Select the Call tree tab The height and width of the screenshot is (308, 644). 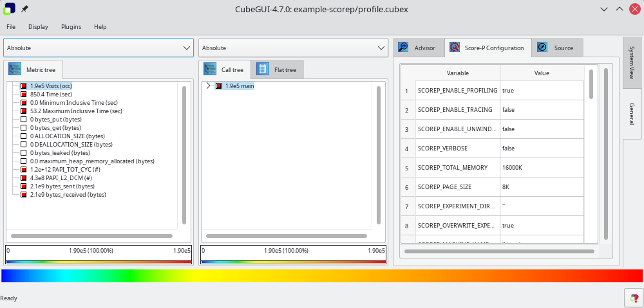tap(225, 69)
